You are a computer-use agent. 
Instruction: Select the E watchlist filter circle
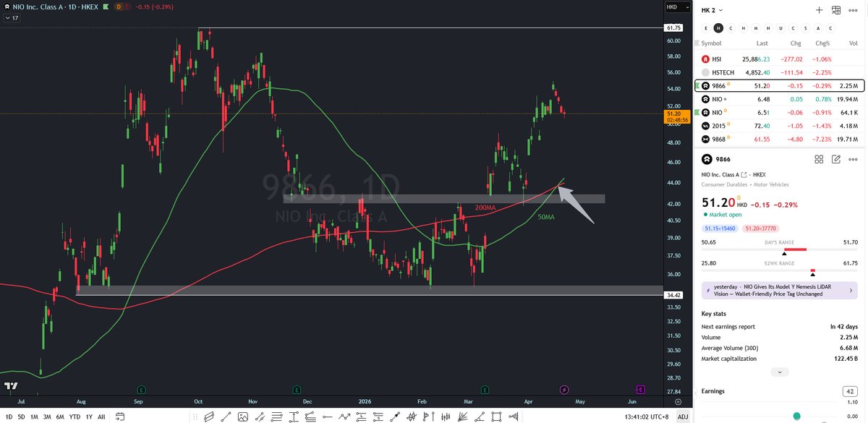tap(705, 28)
